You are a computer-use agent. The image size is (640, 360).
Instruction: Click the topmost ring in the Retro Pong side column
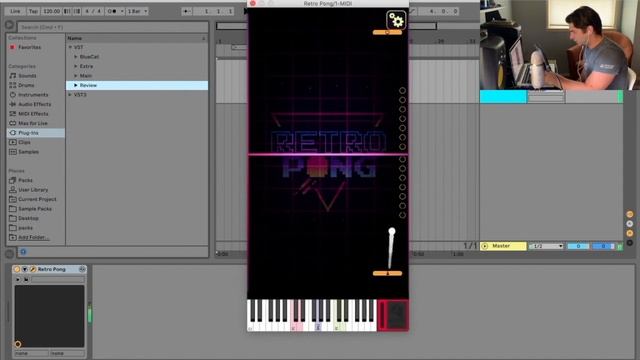click(x=402, y=91)
